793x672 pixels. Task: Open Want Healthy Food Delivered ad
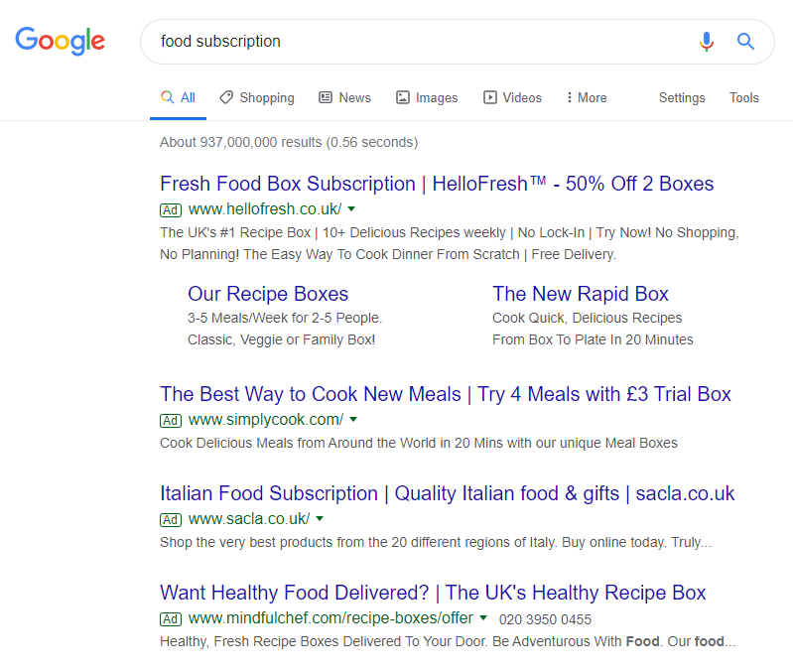(x=433, y=593)
